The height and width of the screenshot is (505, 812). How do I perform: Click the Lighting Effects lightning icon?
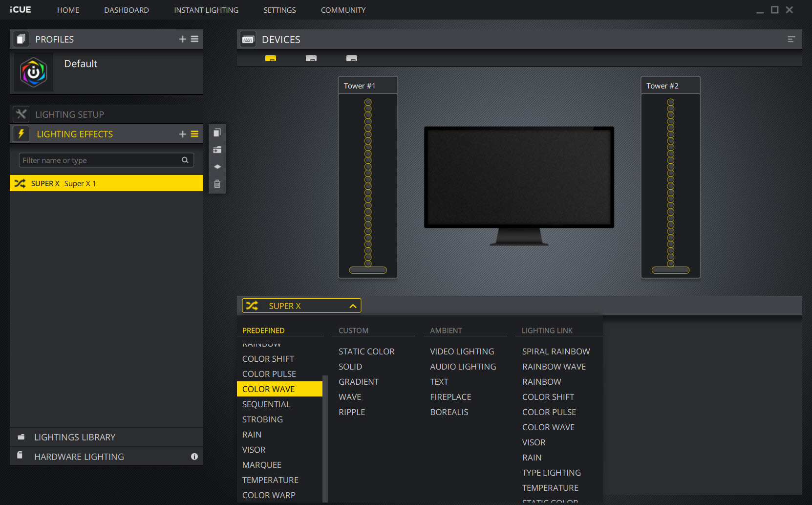(x=21, y=134)
